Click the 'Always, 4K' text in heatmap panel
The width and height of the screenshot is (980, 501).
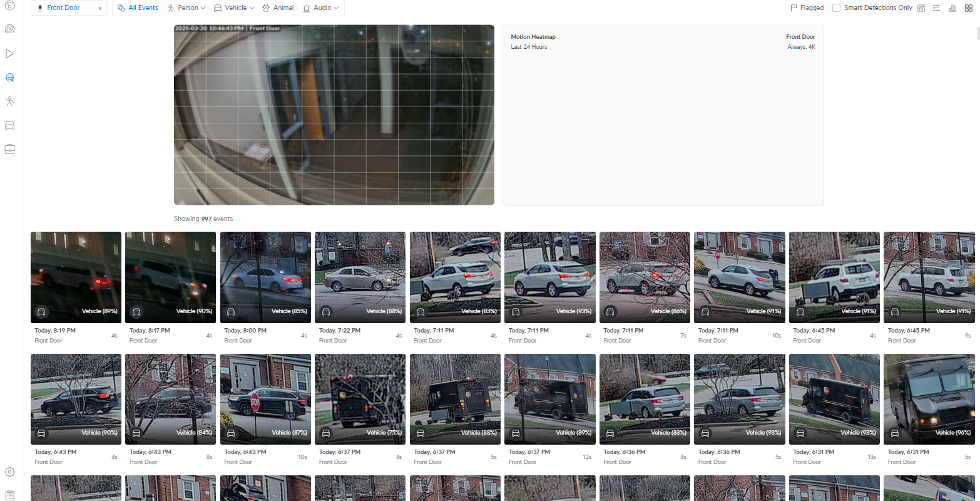(801, 47)
